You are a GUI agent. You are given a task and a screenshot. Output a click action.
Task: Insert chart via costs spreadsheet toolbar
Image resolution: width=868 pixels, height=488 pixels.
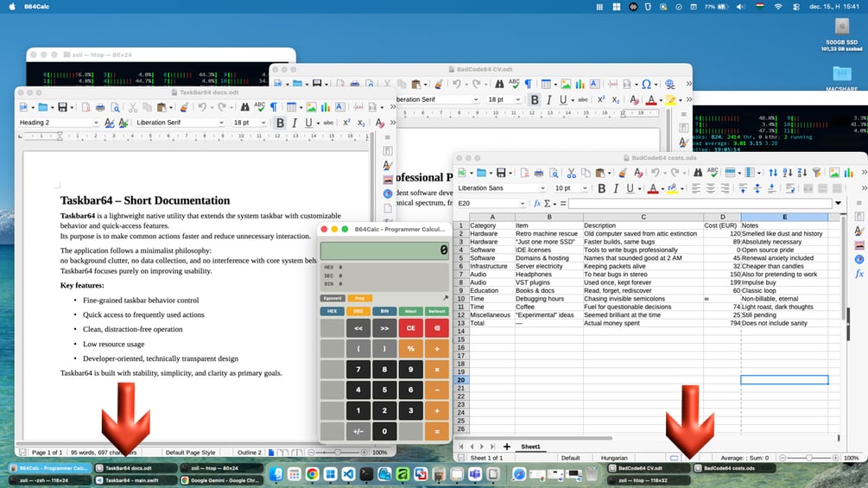coord(849,173)
